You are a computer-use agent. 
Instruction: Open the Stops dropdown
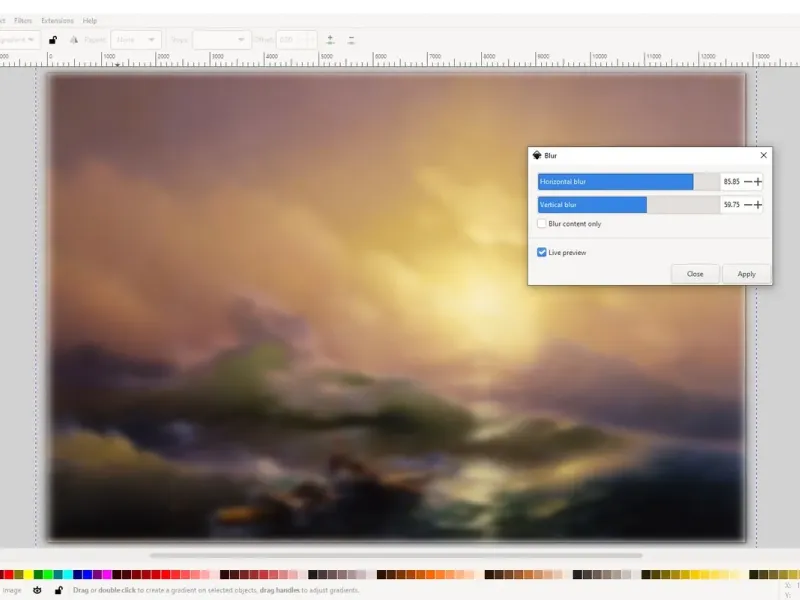(221, 40)
